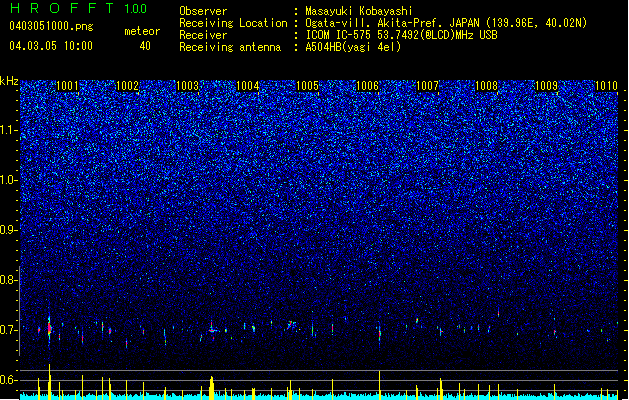
Task: Click time marker 1005
Action: pos(307,86)
